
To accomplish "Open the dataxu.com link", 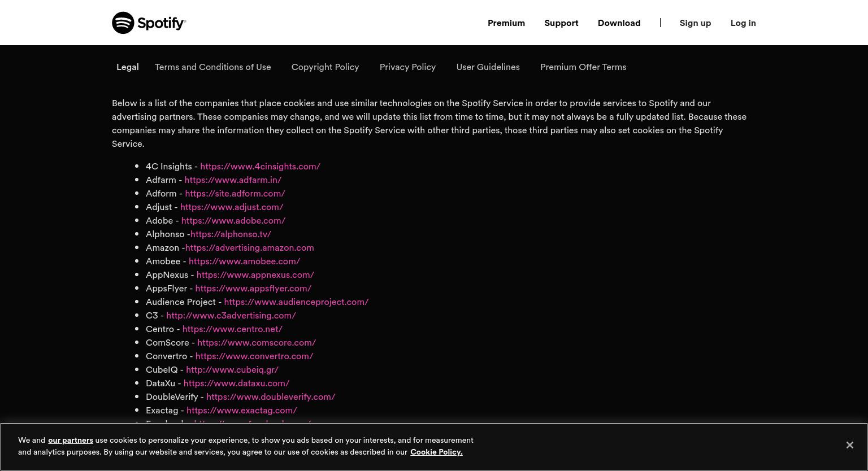I will coord(236,383).
